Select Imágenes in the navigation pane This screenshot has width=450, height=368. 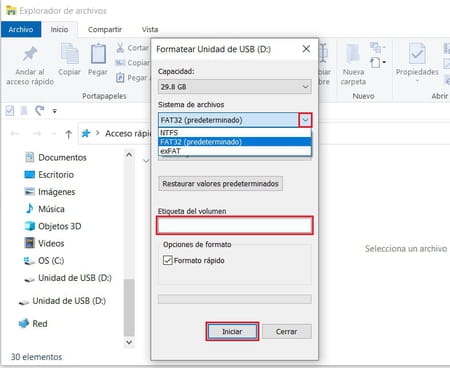pyautogui.click(x=56, y=192)
